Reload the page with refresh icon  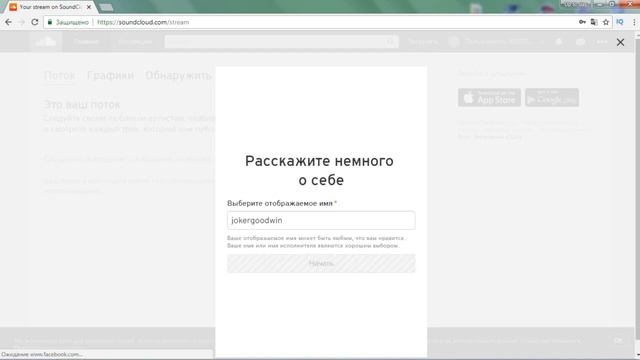coord(35,22)
